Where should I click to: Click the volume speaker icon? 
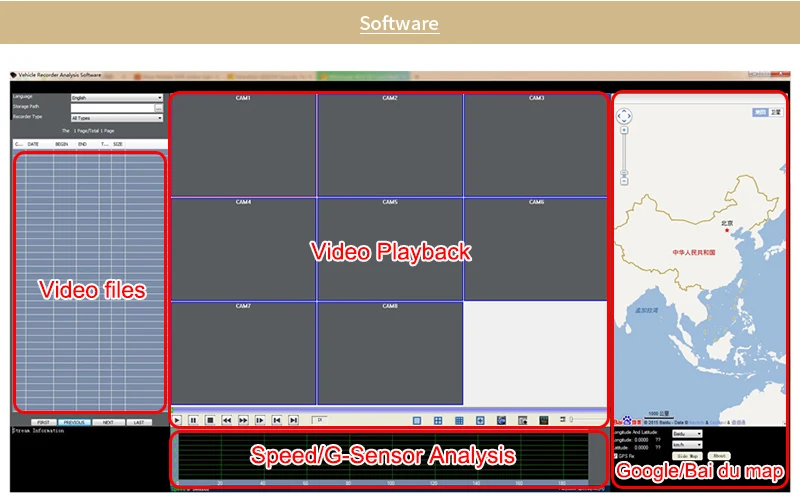563,419
